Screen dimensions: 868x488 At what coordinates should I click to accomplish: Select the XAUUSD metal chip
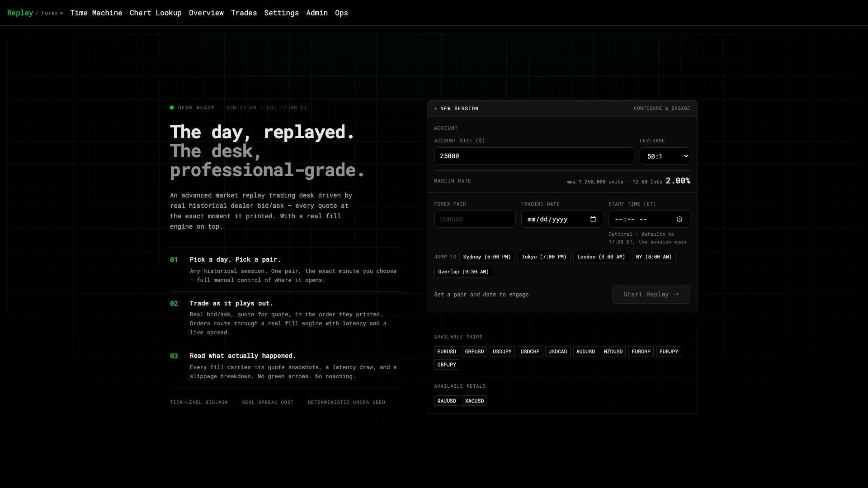[x=447, y=401]
